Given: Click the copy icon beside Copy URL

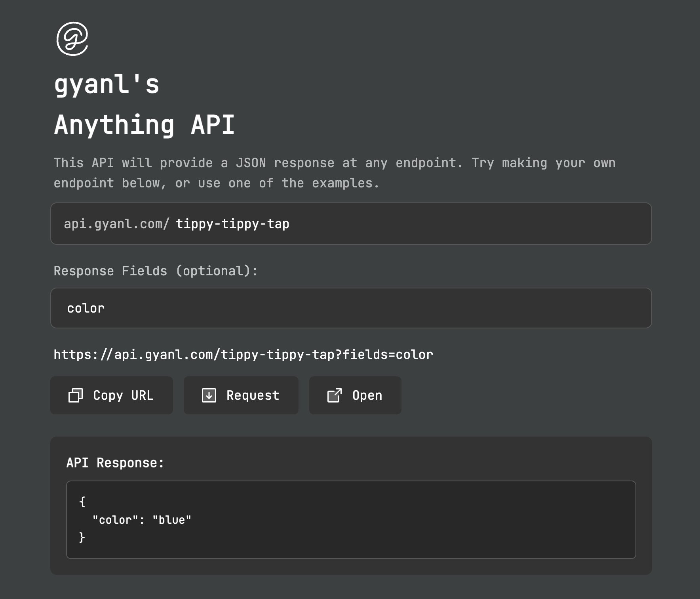Looking at the screenshot, I should click(76, 395).
